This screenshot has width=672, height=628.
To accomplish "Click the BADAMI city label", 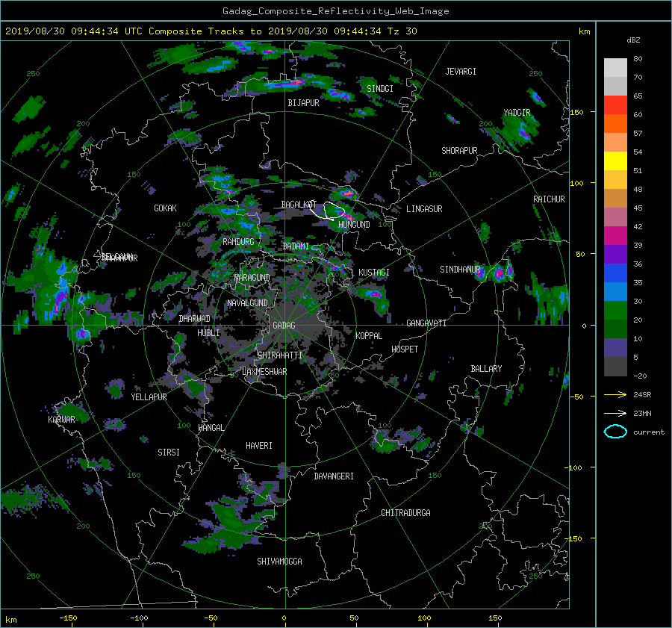I will point(296,246).
